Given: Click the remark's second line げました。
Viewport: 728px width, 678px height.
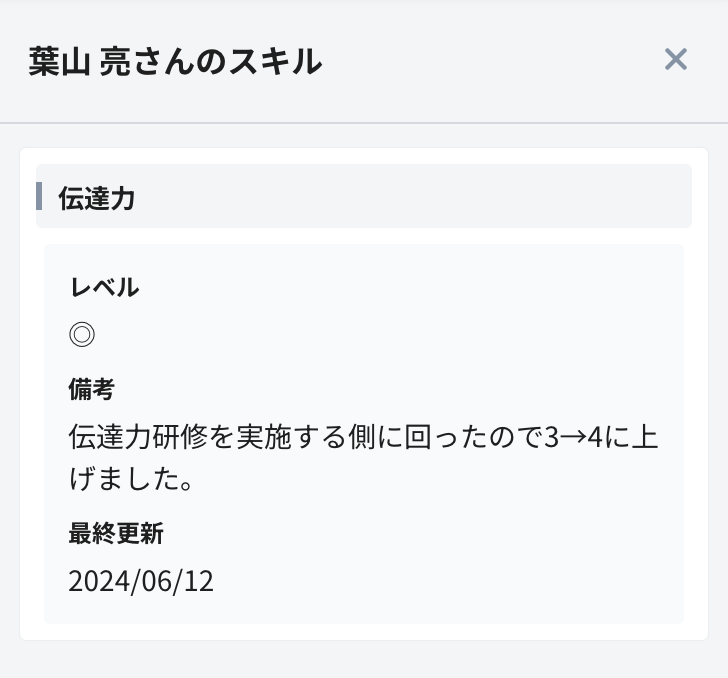Looking at the screenshot, I should (131, 479).
